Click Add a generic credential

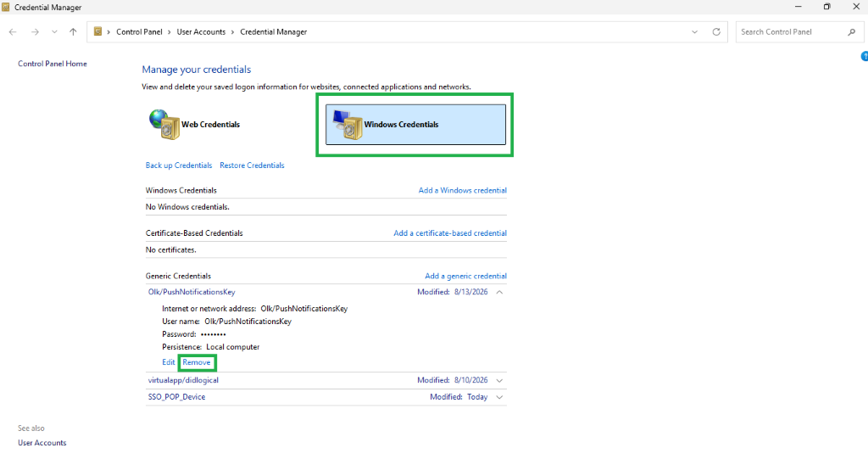(465, 276)
